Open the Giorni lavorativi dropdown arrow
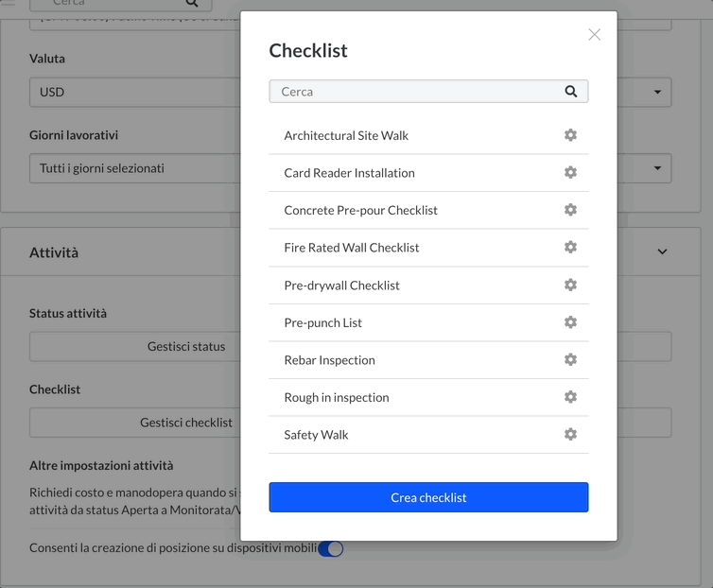 [657, 168]
